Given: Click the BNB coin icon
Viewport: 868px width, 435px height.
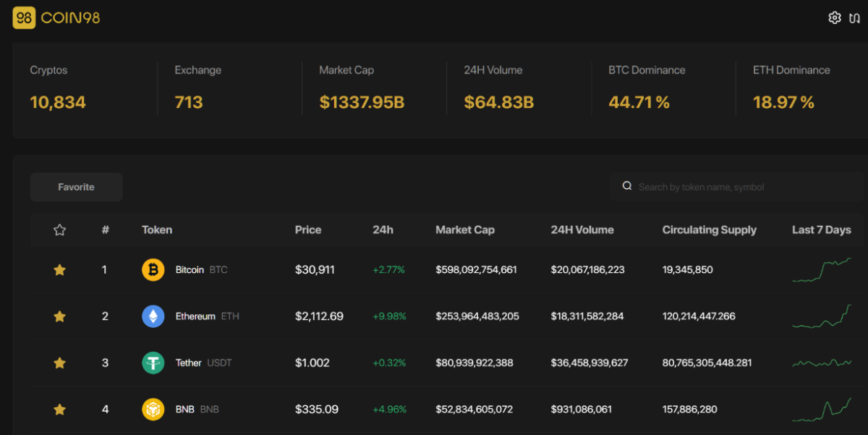Looking at the screenshot, I should coord(153,410).
